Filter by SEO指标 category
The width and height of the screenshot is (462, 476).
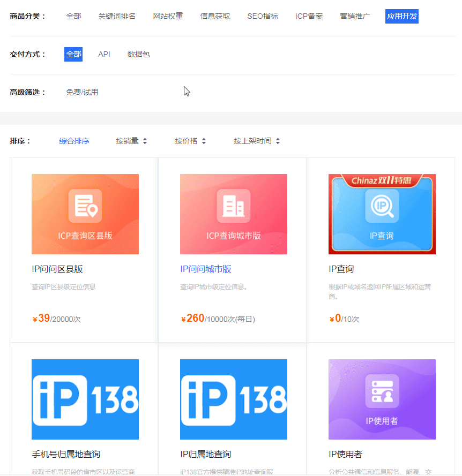[263, 16]
